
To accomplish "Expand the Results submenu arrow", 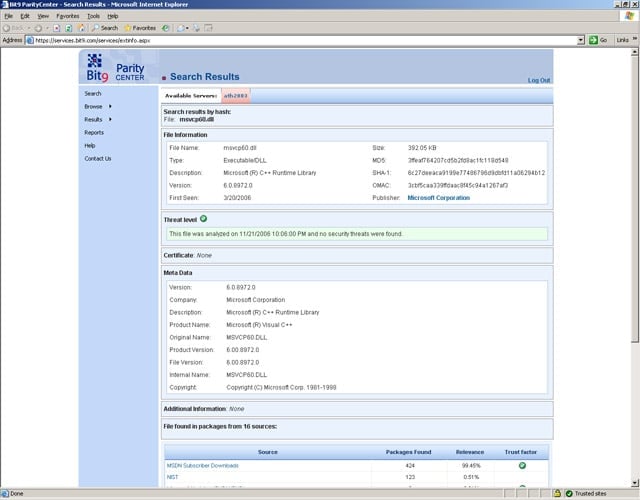I will click(110, 119).
